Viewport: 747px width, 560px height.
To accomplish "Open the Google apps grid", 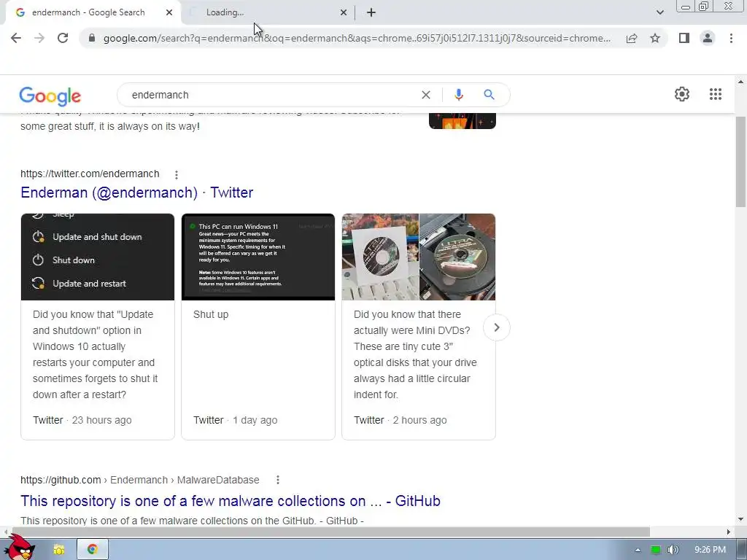I will 716,94.
